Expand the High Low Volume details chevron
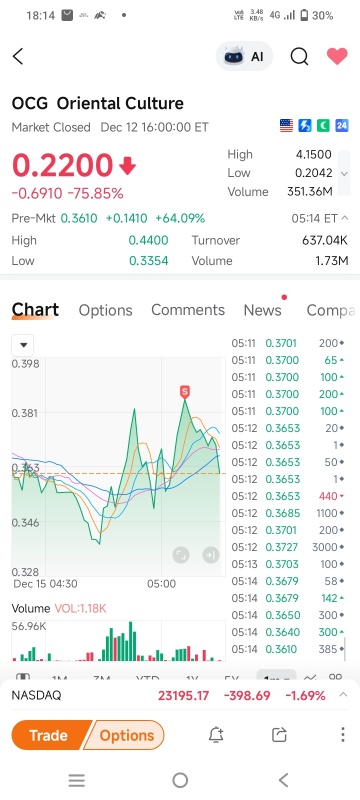 coord(345,173)
